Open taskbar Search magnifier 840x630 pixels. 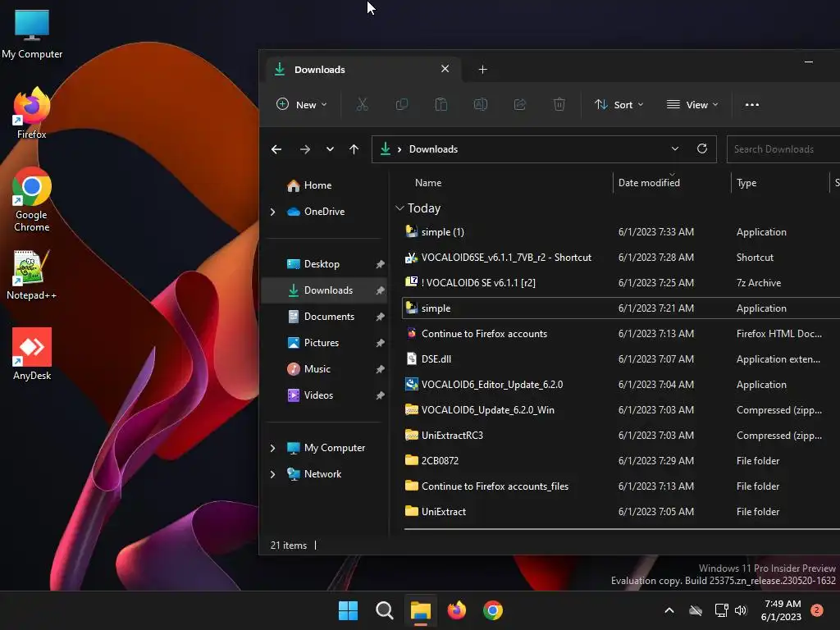(384, 610)
